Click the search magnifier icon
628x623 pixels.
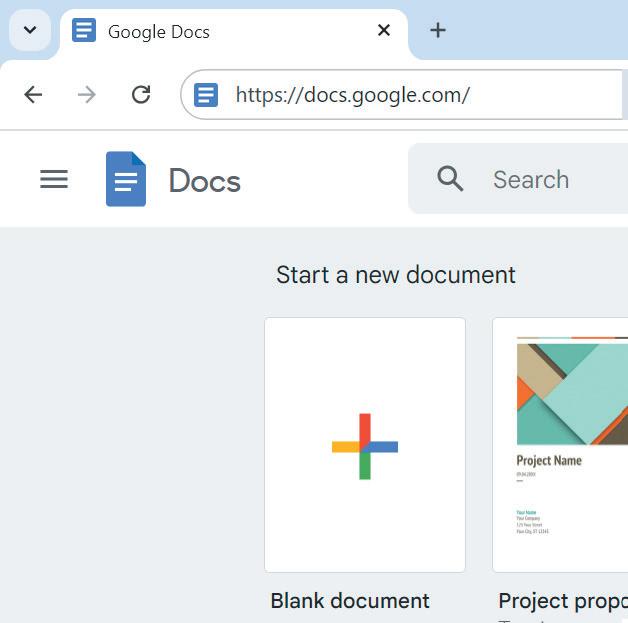pos(450,179)
